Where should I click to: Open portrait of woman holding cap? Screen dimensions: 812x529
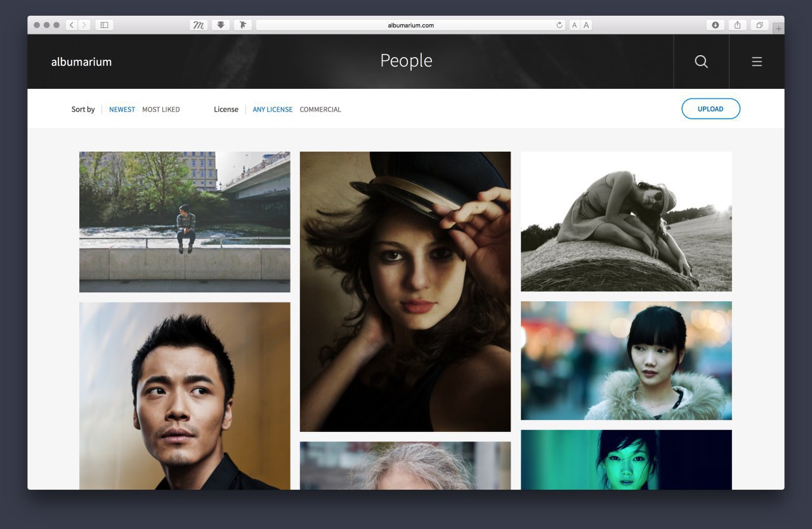[x=405, y=291]
